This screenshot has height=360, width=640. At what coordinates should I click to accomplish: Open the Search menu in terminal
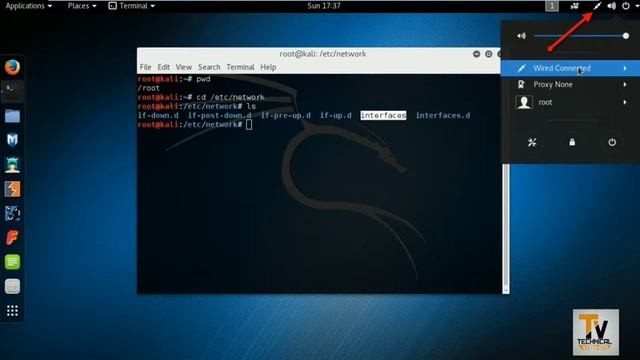pyautogui.click(x=209, y=67)
